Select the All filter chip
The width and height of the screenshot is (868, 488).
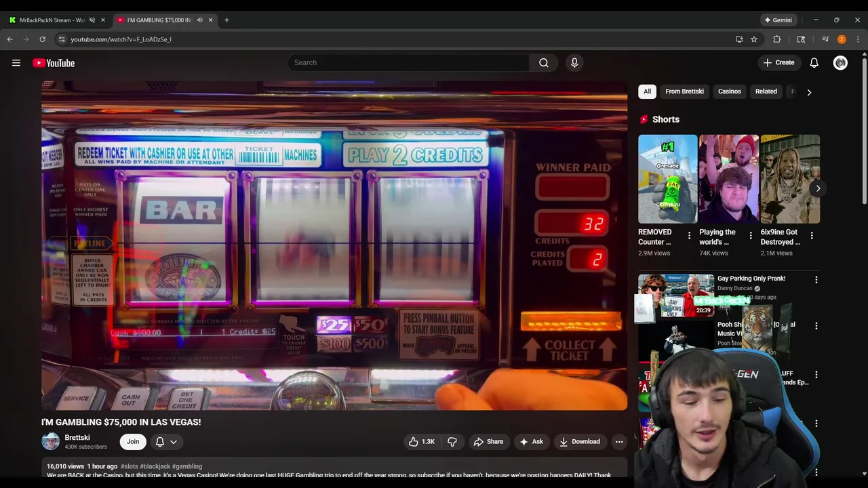(647, 91)
